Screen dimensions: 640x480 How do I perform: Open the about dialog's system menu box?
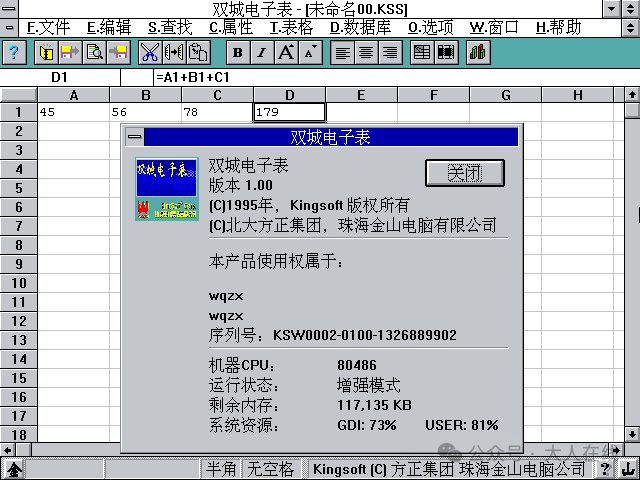click(x=134, y=137)
